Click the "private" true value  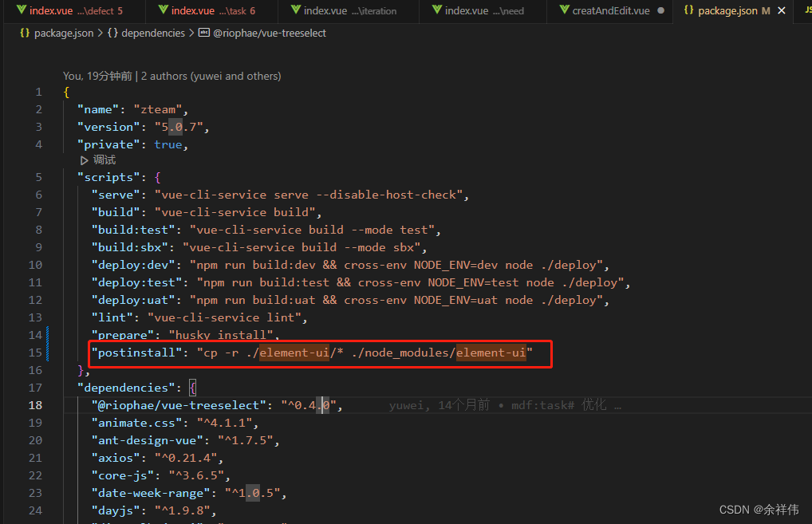[168, 145]
